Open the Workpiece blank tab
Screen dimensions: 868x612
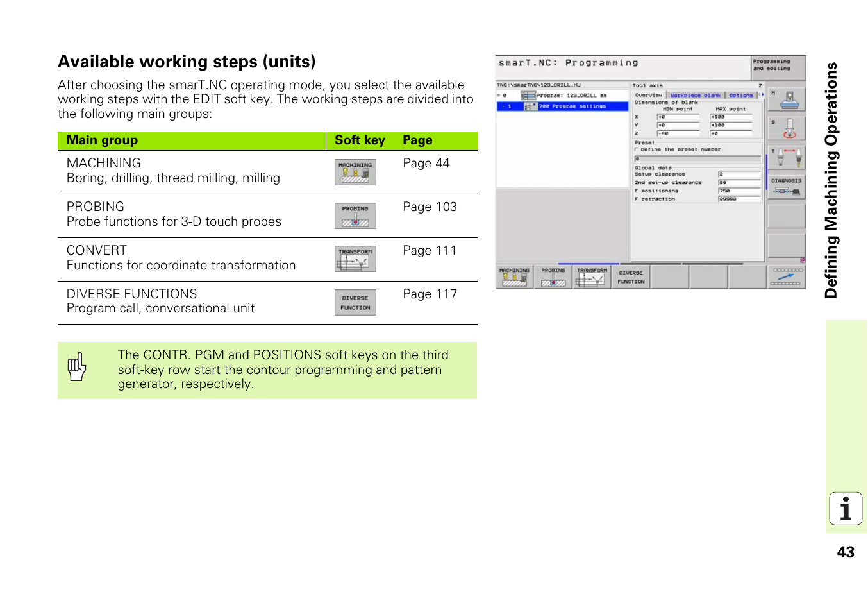(695, 95)
